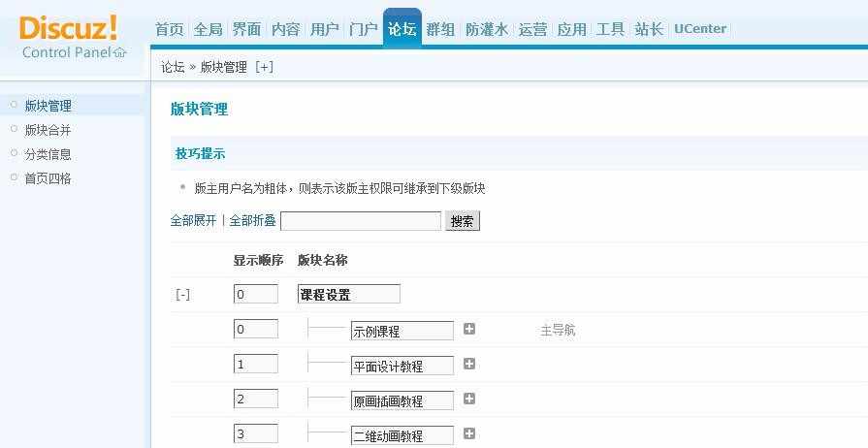Click the plus icon beside 示例课程
The height and width of the screenshot is (448, 868).
pos(468,329)
